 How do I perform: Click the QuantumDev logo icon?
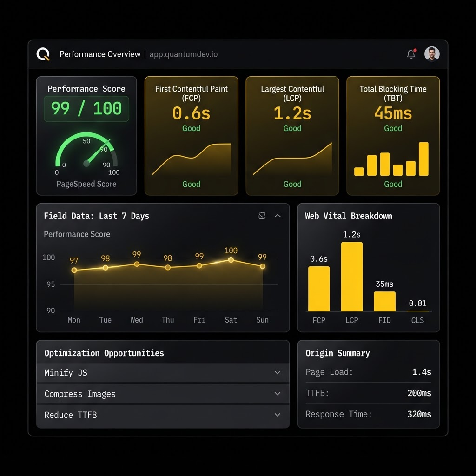click(43, 54)
